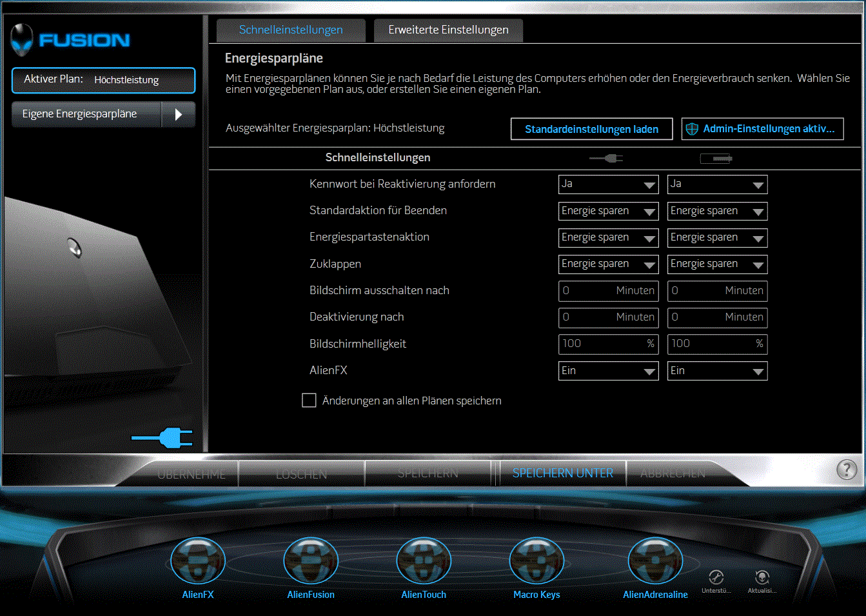Open plugged-in AlienFX dropdown

point(609,371)
